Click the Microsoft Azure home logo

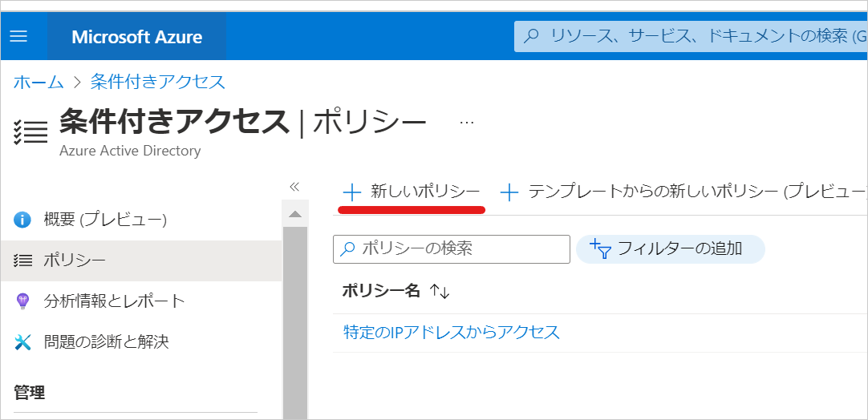coord(136,37)
